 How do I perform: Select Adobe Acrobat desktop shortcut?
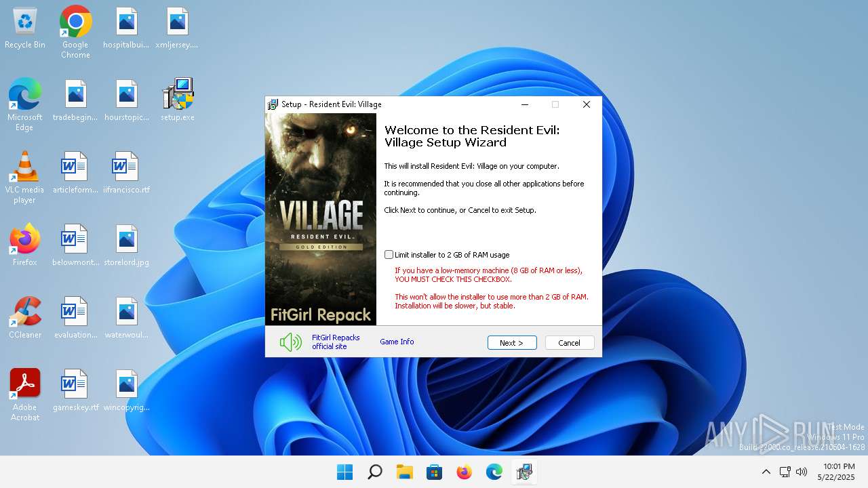coord(25,395)
